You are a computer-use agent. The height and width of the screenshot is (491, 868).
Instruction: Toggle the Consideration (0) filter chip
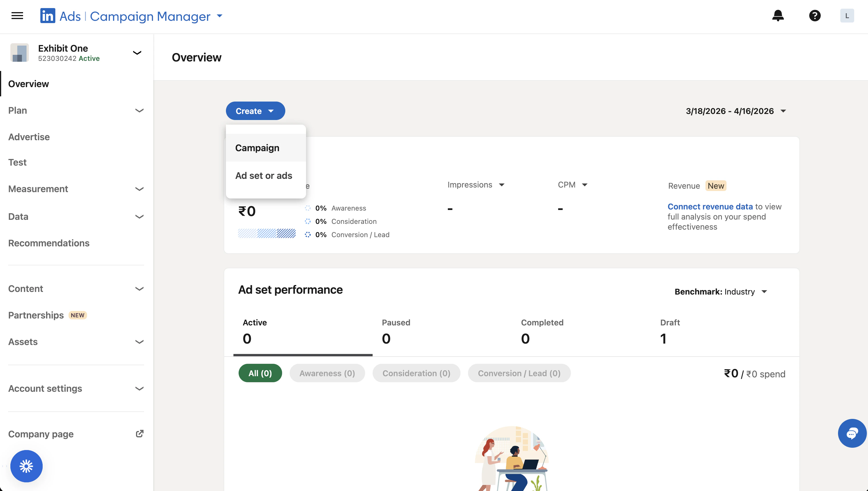[x=416, y=373]
